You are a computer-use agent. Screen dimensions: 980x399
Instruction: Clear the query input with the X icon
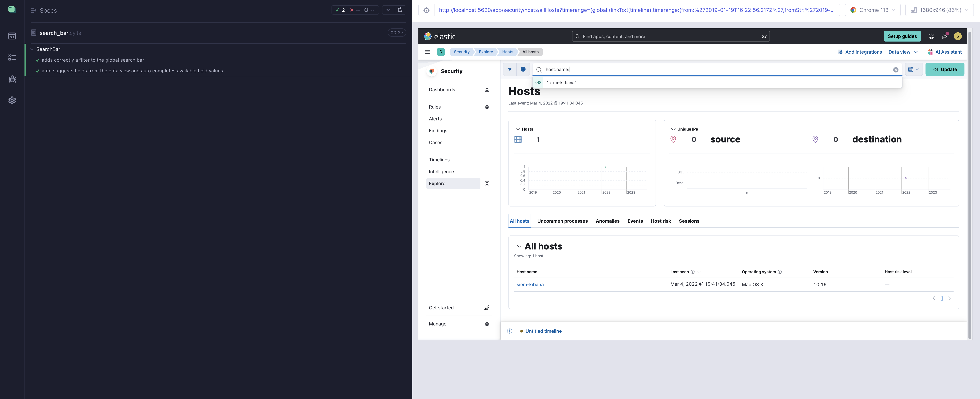[x=896, y=70]
